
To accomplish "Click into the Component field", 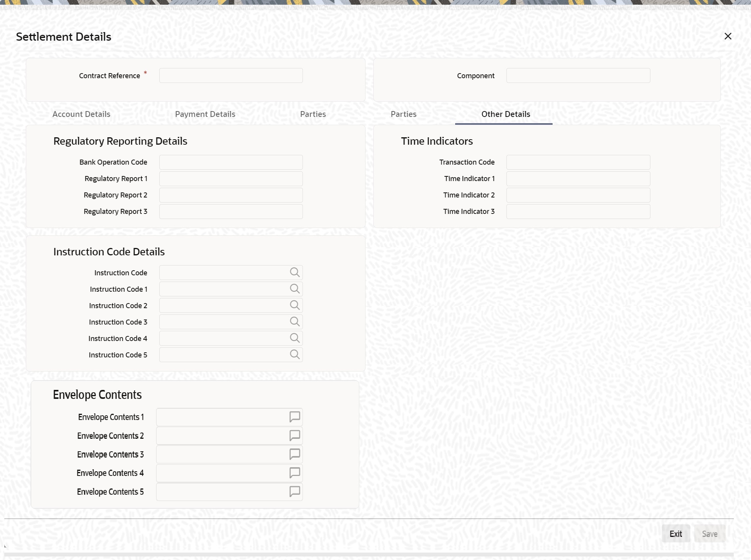I will [x=578, y=75].
